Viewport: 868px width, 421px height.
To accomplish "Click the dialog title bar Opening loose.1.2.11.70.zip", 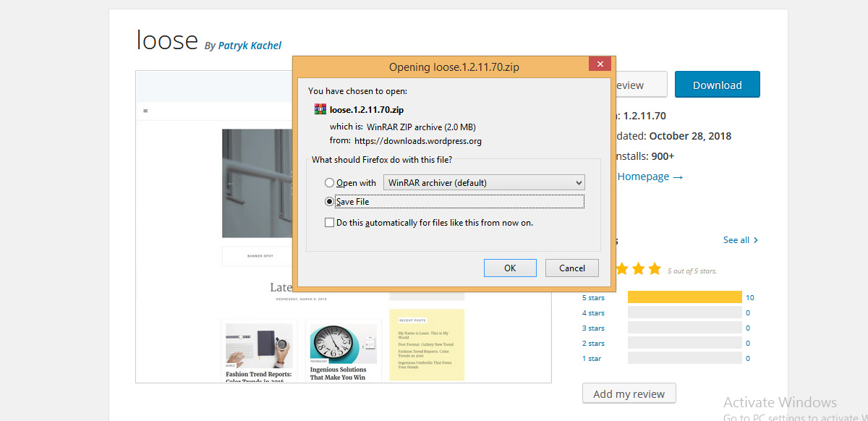I will (454, 67).
